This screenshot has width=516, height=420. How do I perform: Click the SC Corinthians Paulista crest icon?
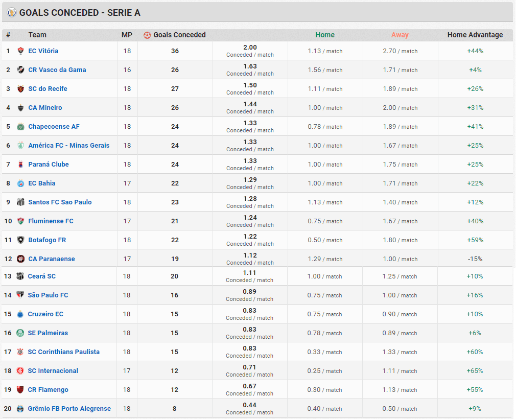[20, 352]
